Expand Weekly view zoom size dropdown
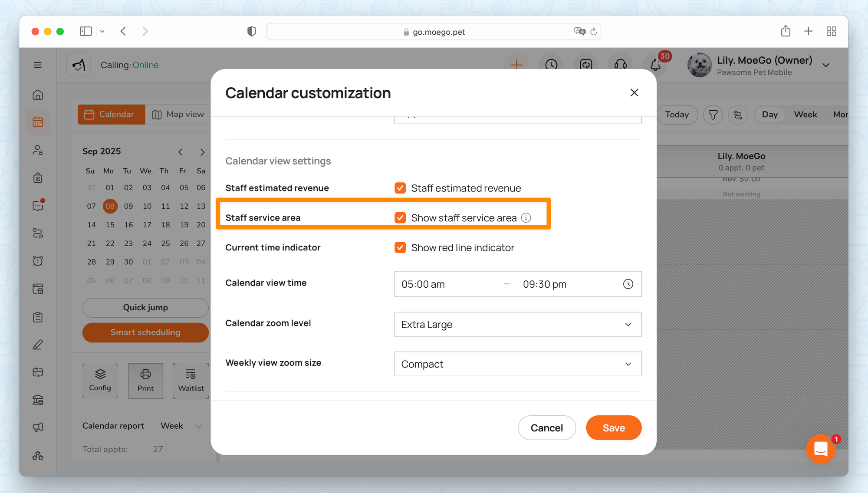This screenshot has width=868, height=493. pos(517,364)
